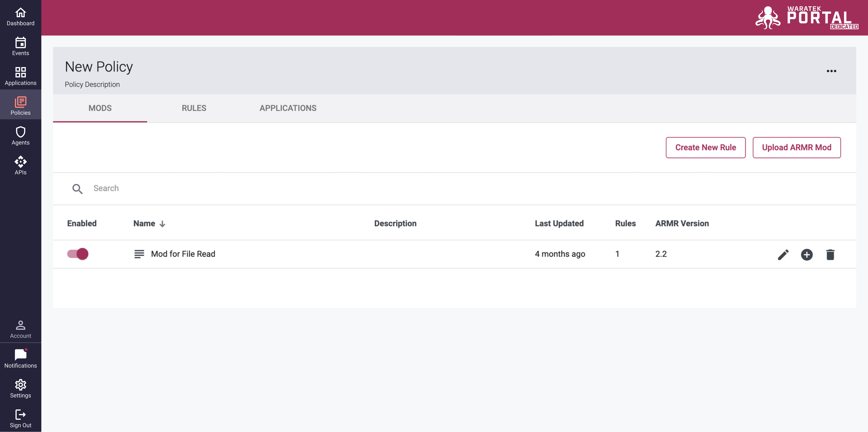The image size is (868, 432).
Task: Click the ARMR version value 2.2
Action: [x=661, y=254]
